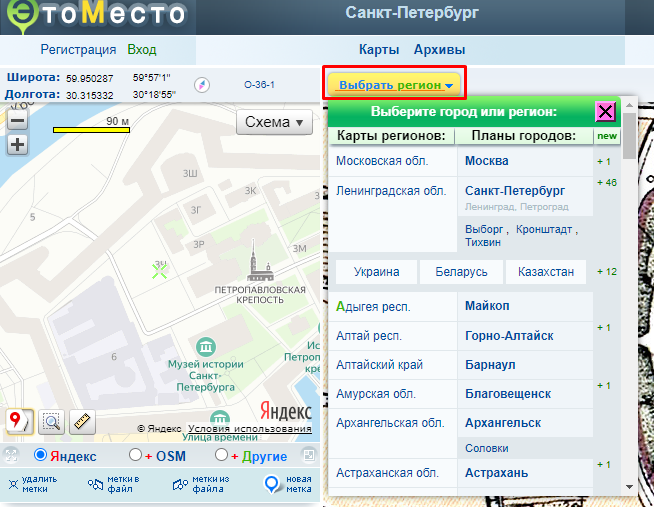Choose Барнаул city plan
Viewport: 654px width, 507px height.
(x=490, y=365)
